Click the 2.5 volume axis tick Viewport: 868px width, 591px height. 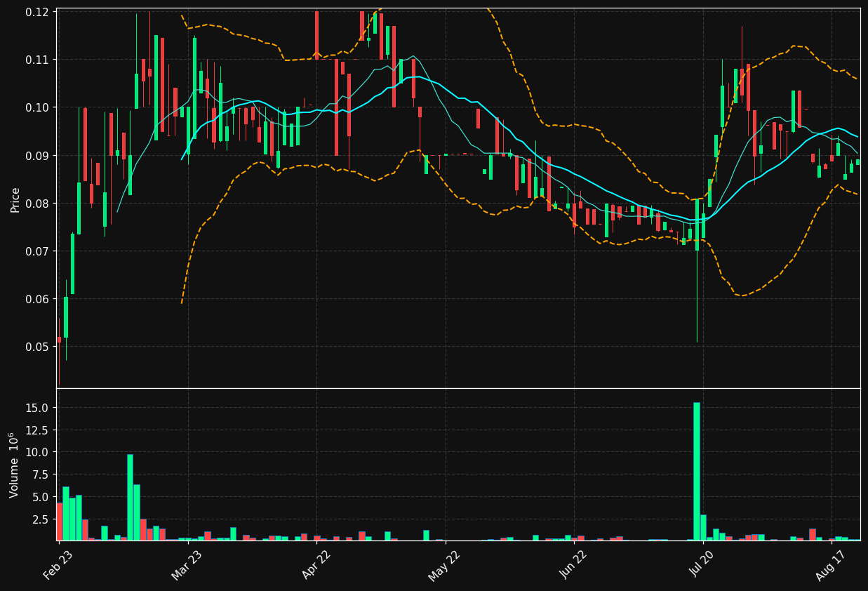[x=41, y=519]
